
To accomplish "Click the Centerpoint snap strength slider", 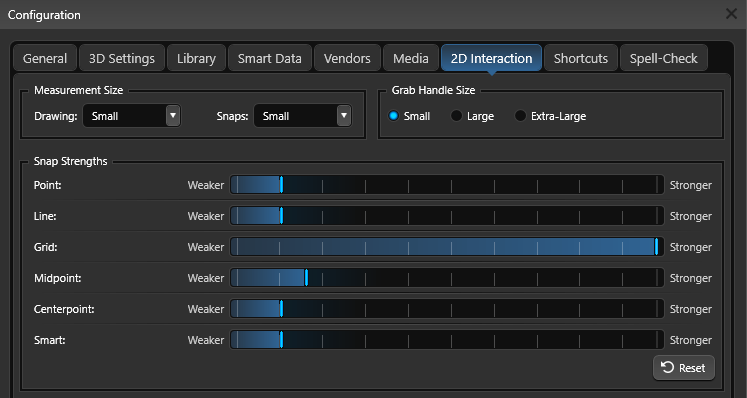I will [447, 308].
